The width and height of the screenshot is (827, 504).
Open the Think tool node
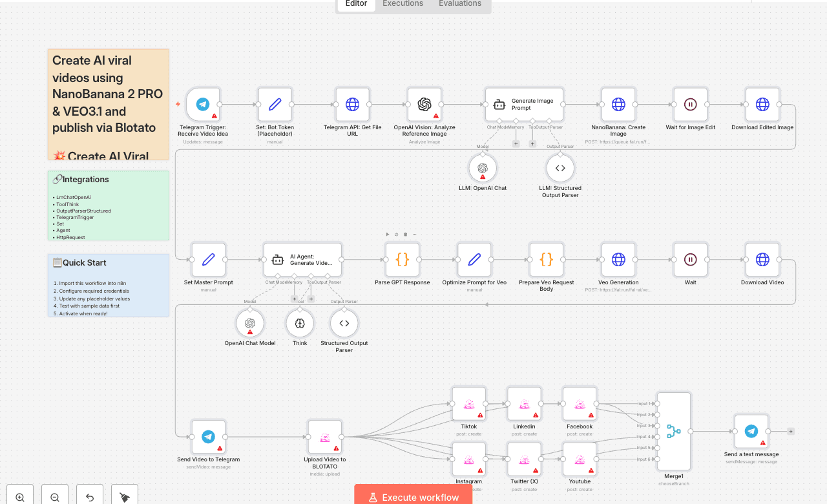300,323
